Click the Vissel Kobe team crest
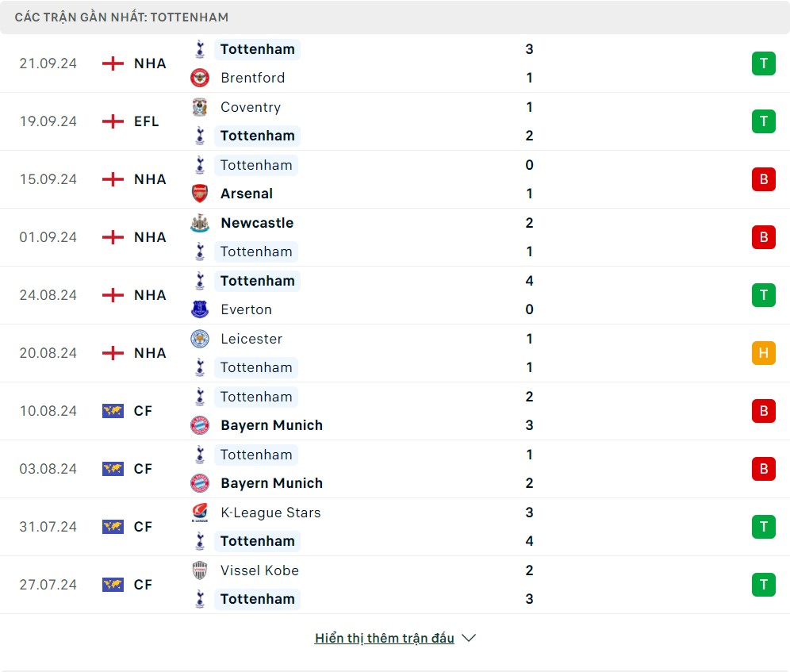Viewport: 790px width, 672px height. pyautogui.click(x=200, y=570)
